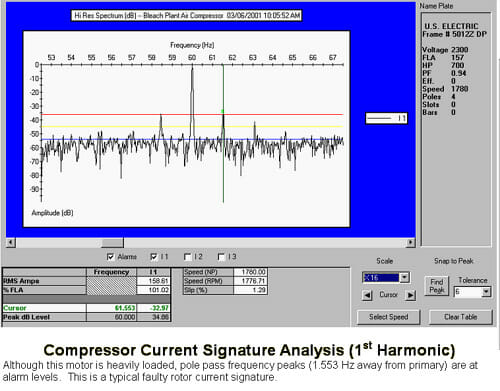Screen dimensions: 500x391
Task: Click the Scale combo box value field
Action: click(381, 277)
